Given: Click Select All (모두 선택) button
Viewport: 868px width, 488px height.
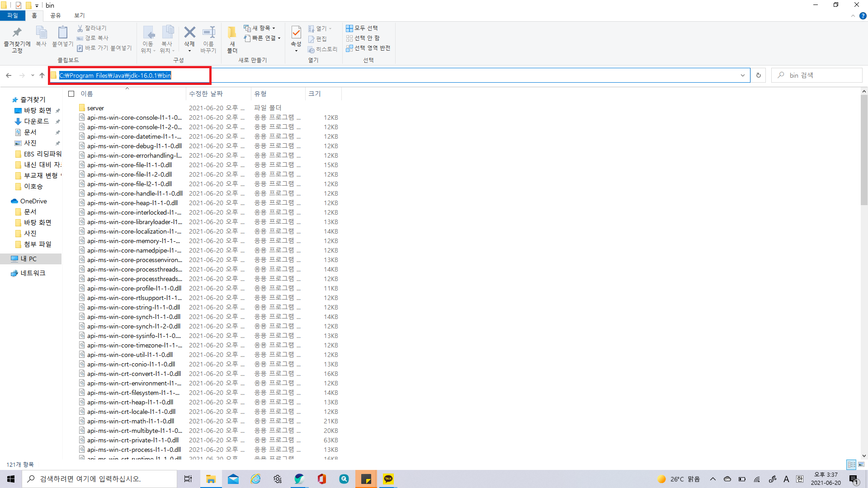Looking at the screenshot, I should pos(362,28).
